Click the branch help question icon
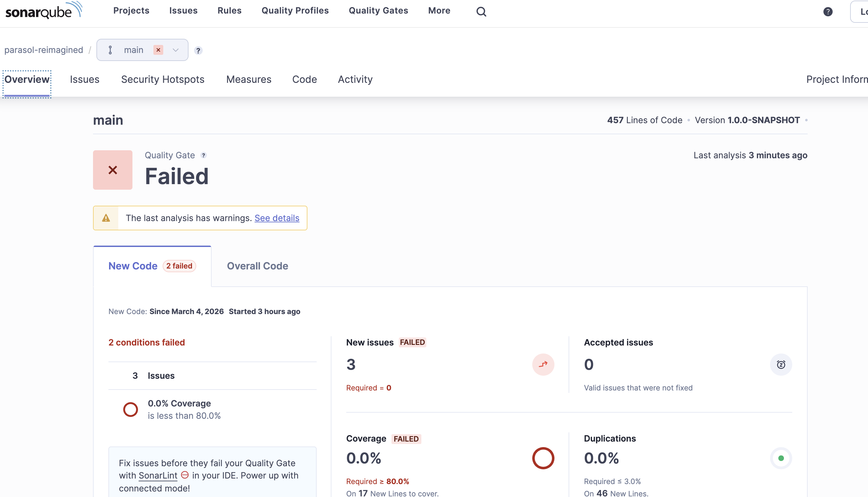 click(x=198, y=51)
